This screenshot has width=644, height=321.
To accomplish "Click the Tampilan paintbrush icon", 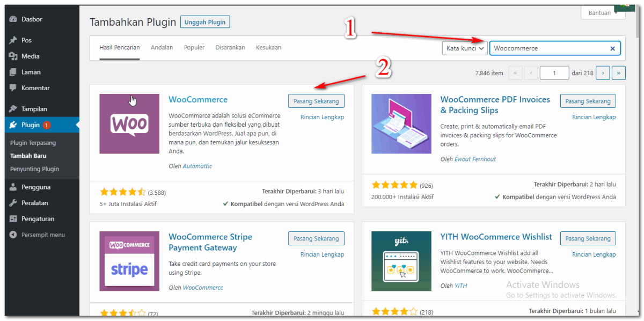I will (x=13, y=109).
